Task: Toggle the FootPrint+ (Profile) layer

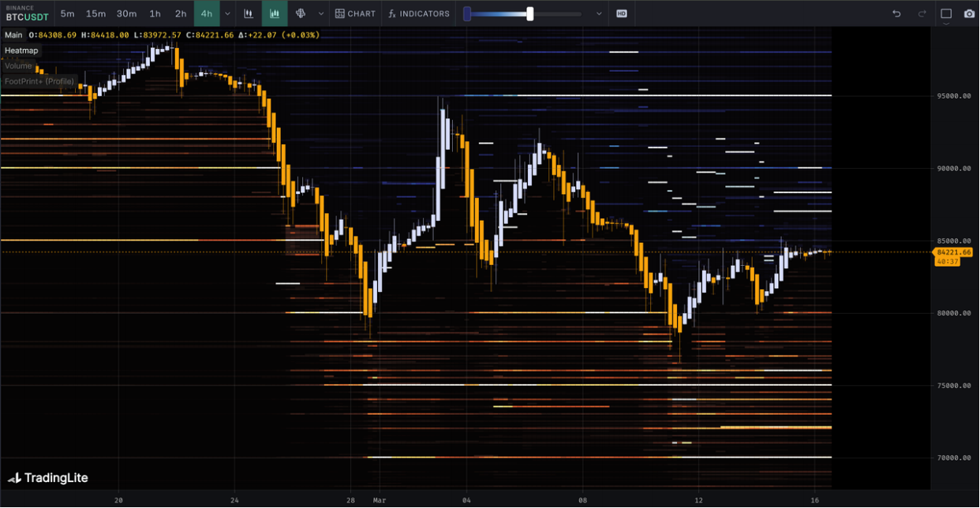Action: click(39, 81)
